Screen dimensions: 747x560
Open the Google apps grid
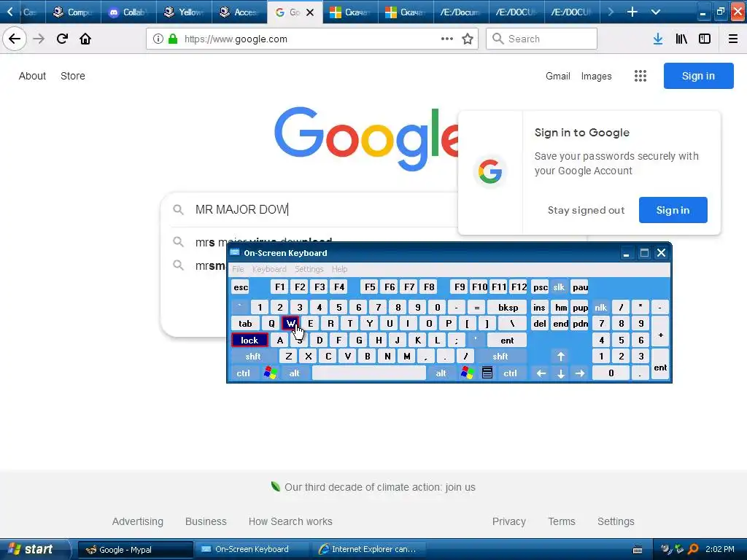pyautogui.click(x=640, y=76)
